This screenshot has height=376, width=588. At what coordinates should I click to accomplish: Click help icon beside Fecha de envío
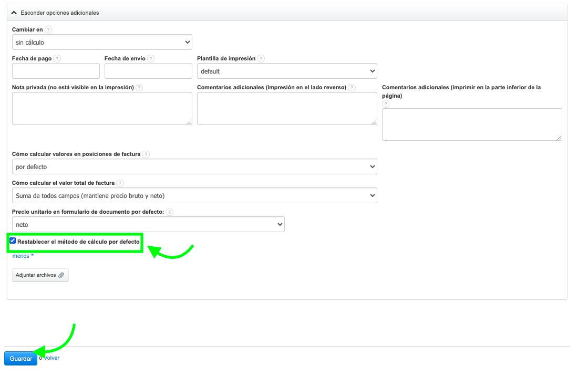(151, 59)
